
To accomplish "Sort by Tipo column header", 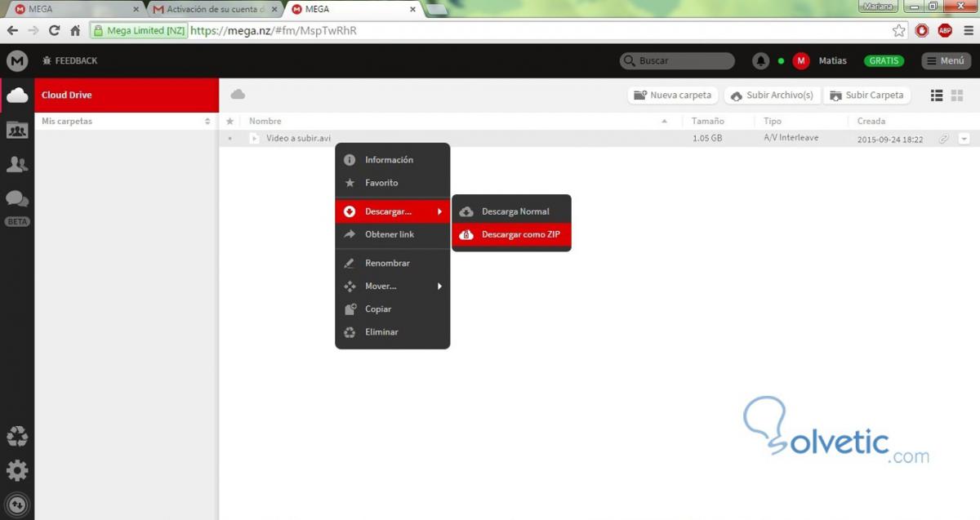I will point(773,121).
